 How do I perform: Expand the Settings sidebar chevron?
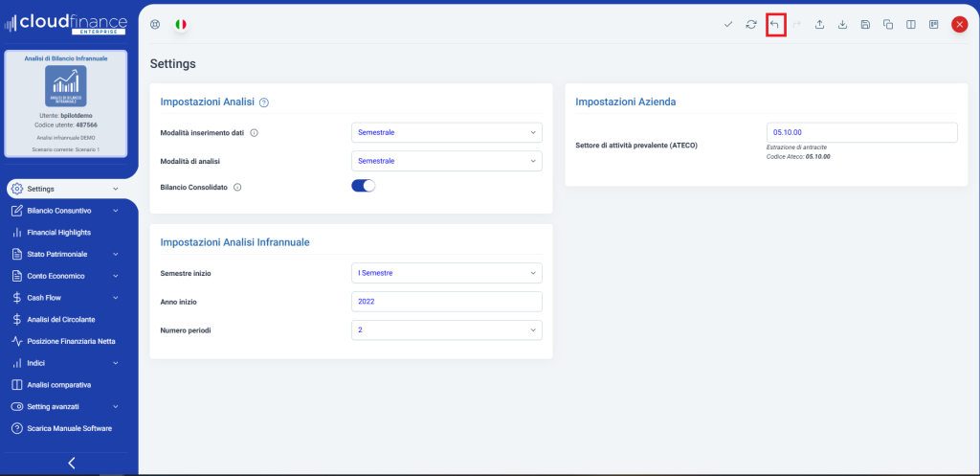[x=116, y=189]
